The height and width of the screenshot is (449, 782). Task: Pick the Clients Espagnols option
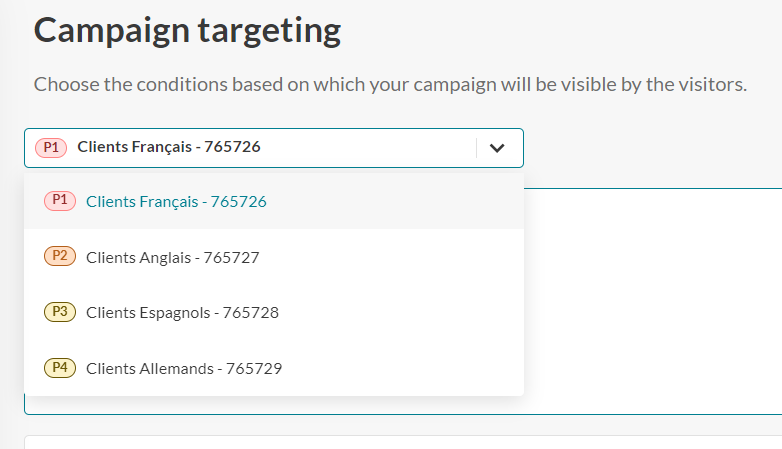(x=274, y=313)
